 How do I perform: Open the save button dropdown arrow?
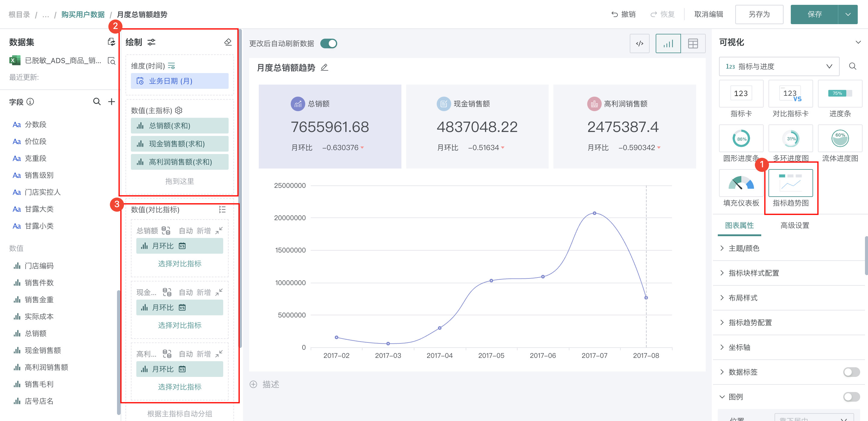[848, 14]
